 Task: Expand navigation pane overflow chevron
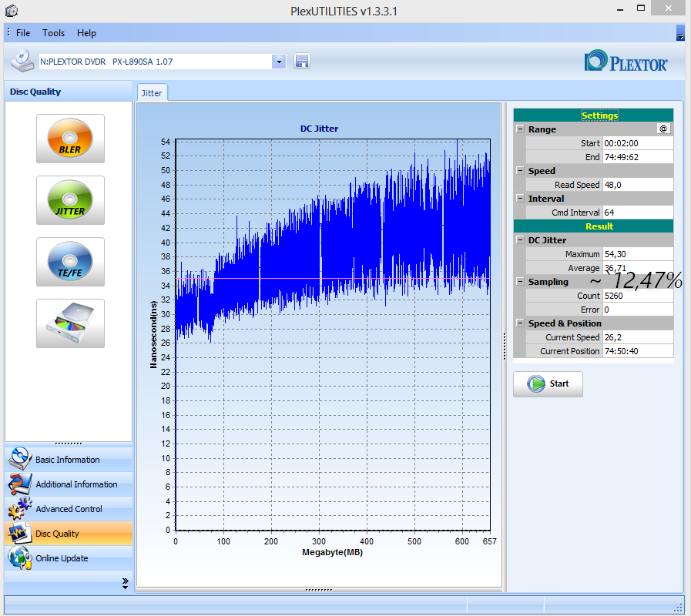point(125,584)
